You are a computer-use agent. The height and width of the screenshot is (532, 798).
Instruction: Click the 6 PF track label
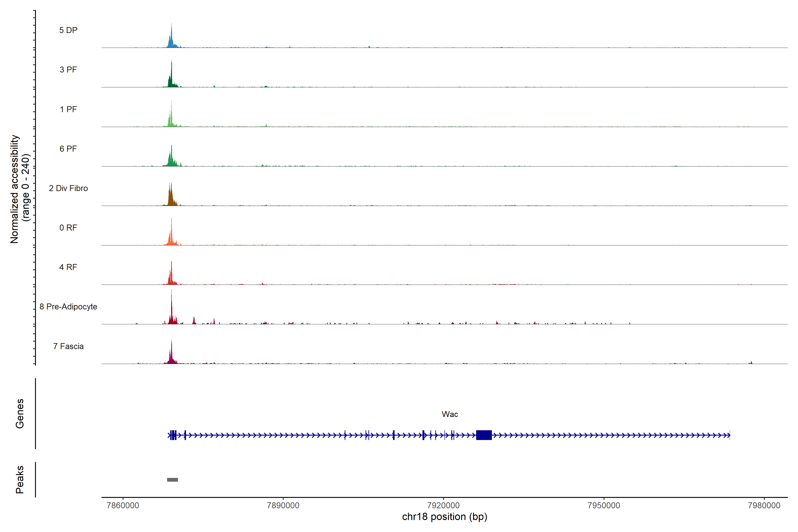tap(68, 149)
